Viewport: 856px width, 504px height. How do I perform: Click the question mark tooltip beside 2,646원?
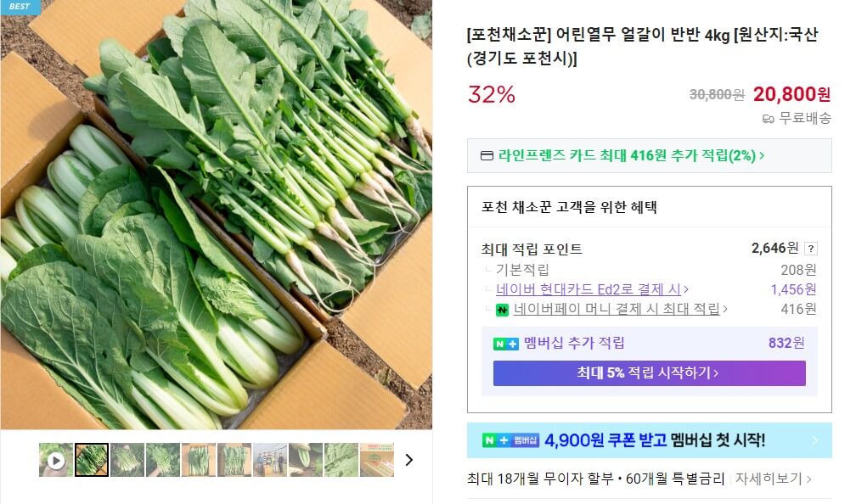(x=813, y=248)
